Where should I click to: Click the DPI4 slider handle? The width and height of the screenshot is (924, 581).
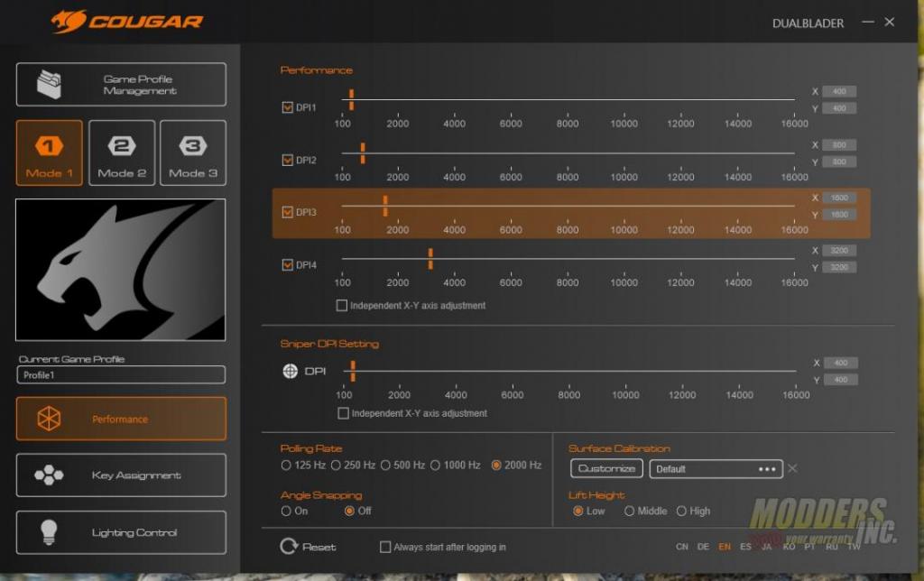click(x=430, y=259)
